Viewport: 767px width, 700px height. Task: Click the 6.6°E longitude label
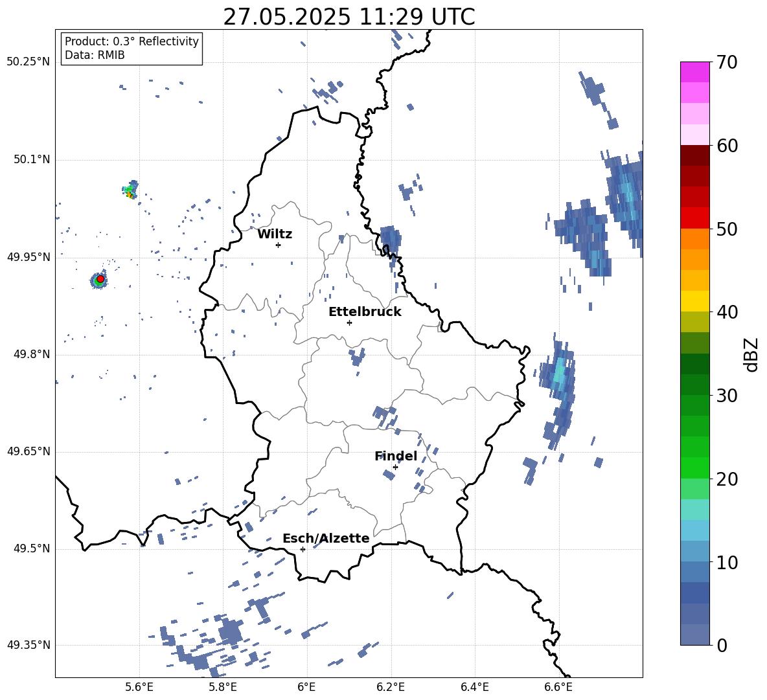click(x=558, y=687)
